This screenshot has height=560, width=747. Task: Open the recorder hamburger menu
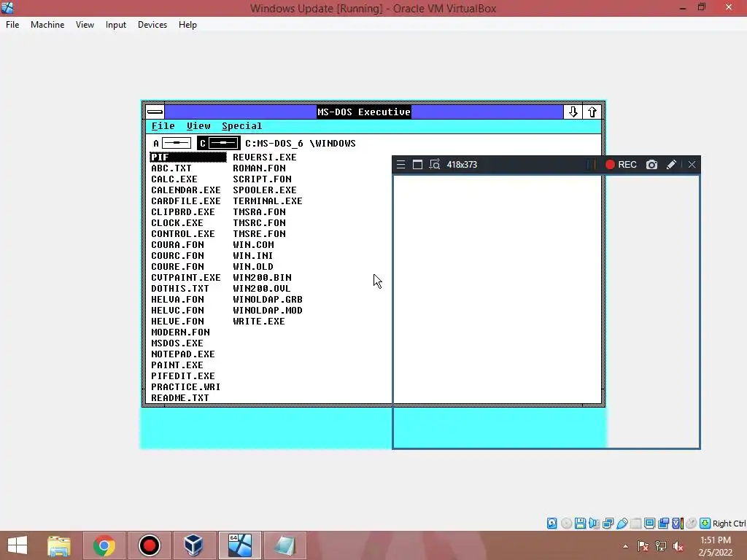(x=400, y=165)
